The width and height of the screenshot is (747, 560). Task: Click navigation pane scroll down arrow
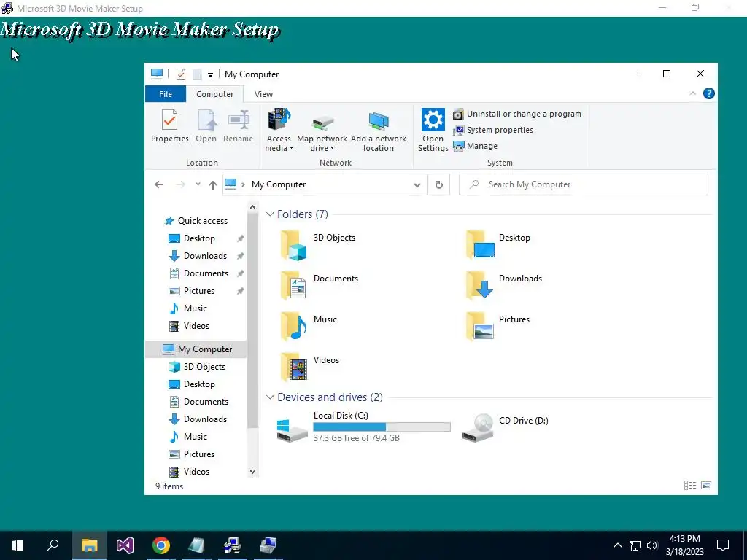pos(252,472)
